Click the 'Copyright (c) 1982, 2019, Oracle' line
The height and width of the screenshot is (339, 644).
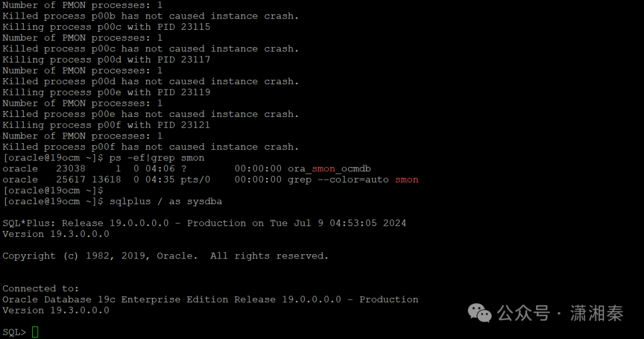(x=166, y=256)
